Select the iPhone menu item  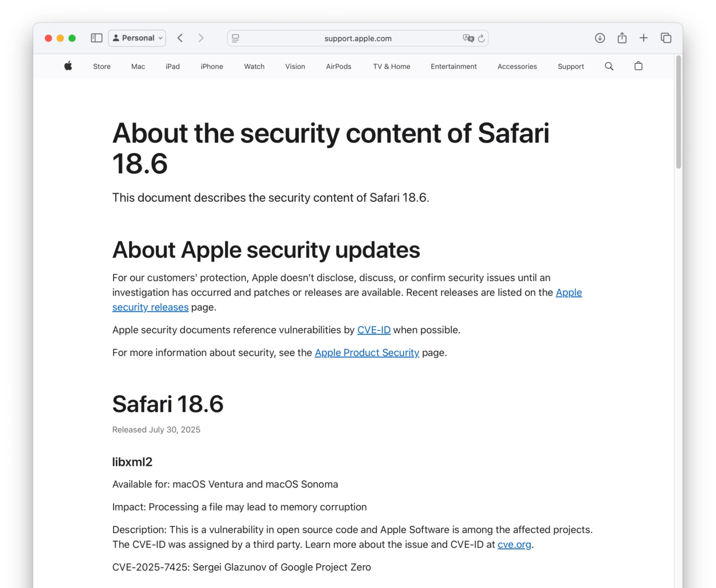pyautogui.click(x=211, y=67)
